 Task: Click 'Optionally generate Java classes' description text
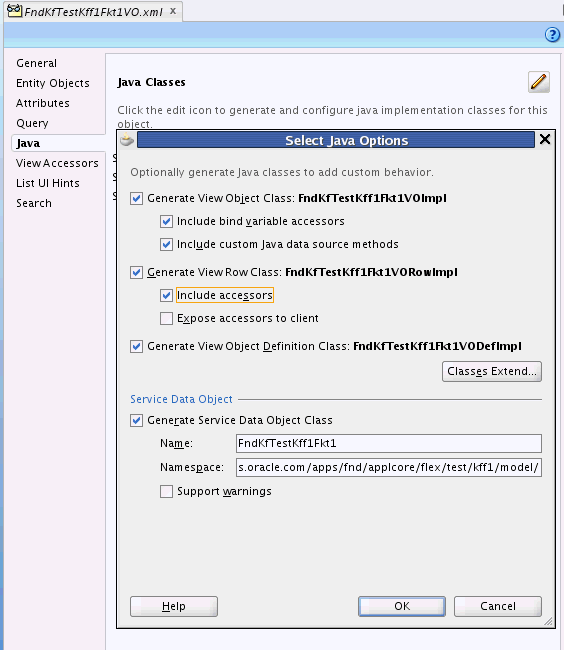point(282,172)
